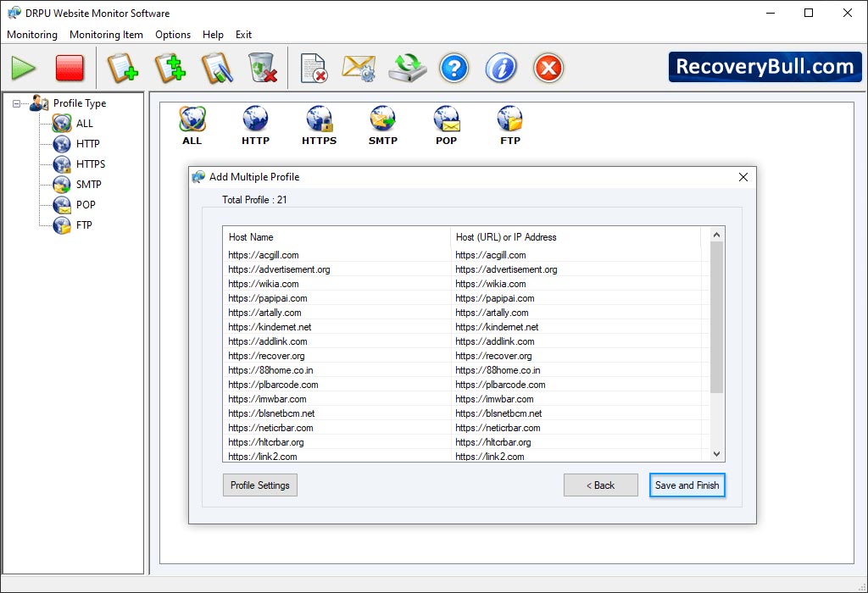Open email settings envelope-and-gear icon
This screenshot has width=868, height=593.
coord(359,68)
